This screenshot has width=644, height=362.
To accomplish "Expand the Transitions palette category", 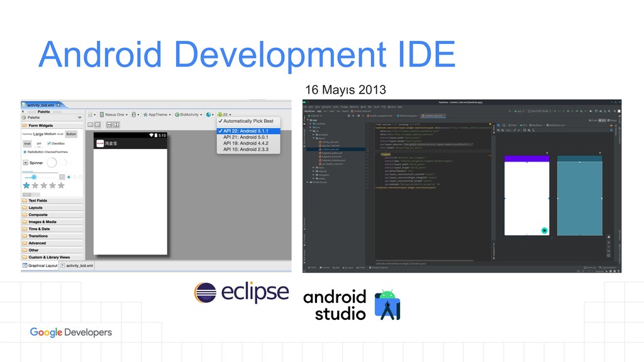I will click(x=52, y=236).
